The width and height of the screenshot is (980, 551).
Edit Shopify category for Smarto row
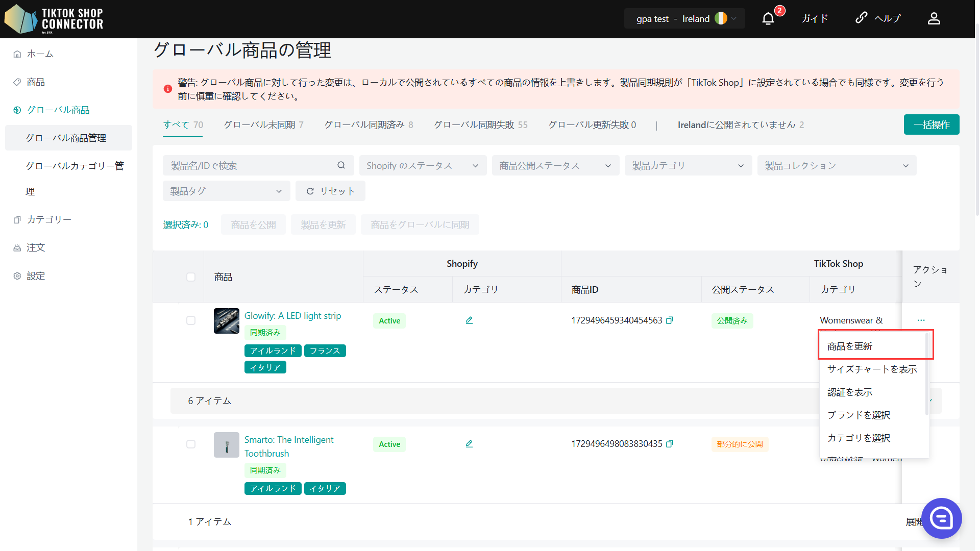click(x=469, y=444)
